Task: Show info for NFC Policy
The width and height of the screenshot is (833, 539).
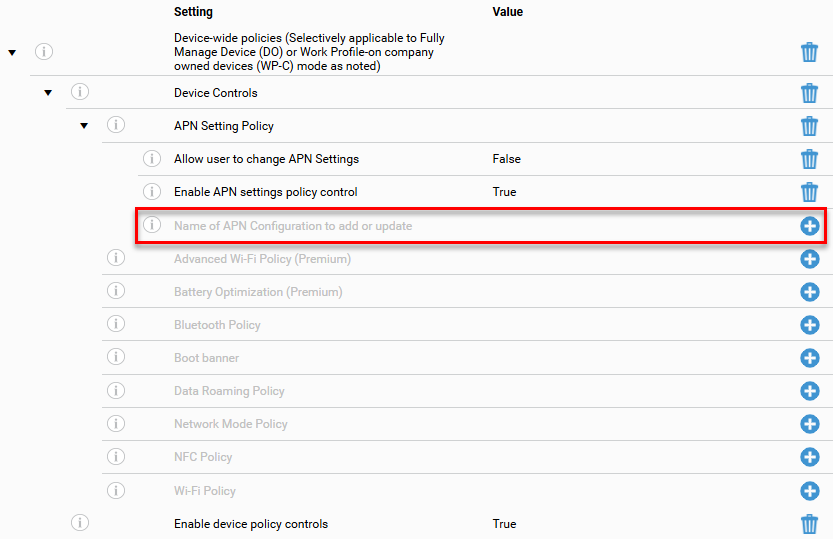Action: 116,456
